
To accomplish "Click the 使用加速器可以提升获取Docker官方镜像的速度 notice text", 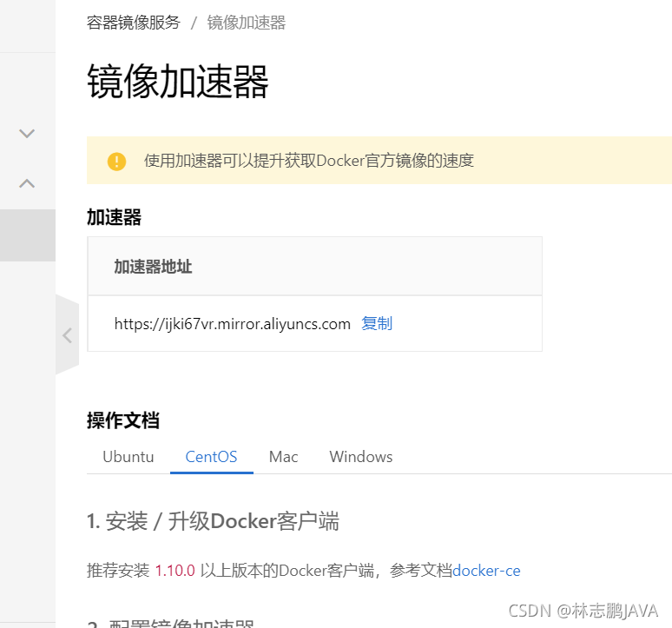I will pyautogui.click(x=309, y=161).
